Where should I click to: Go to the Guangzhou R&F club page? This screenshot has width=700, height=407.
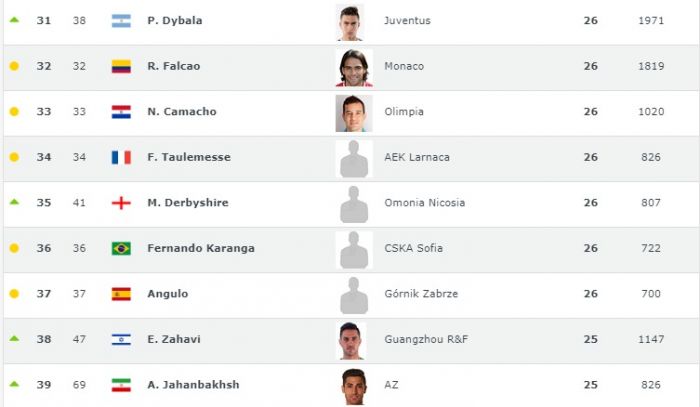point(426,339)
